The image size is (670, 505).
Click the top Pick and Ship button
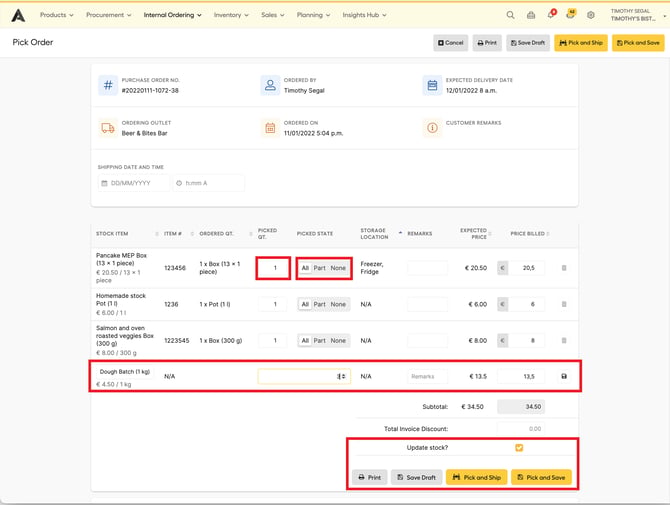(x=581, y=43)
